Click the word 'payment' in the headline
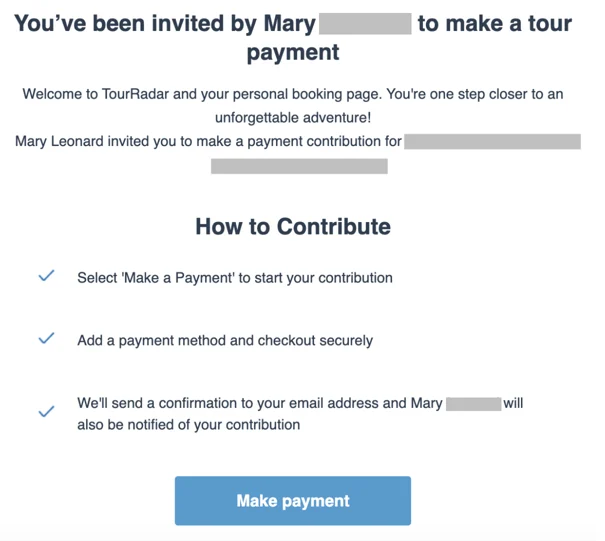 tap(293, 52)
